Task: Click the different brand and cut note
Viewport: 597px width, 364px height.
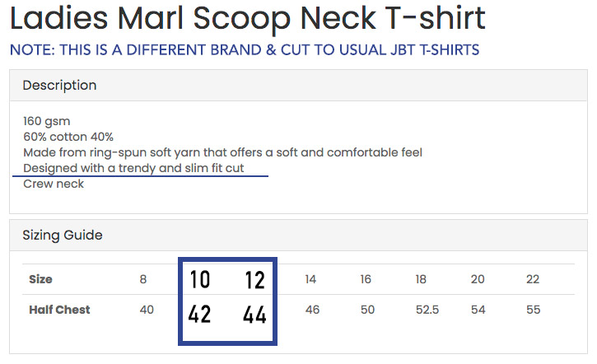Action: click(x=245, y=49)
